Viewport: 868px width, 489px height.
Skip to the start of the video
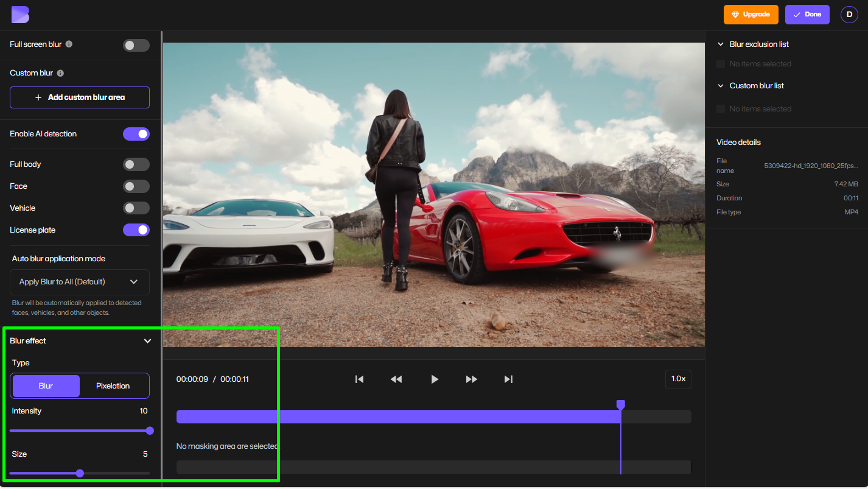pyautogui.click(x=359, y=379)
